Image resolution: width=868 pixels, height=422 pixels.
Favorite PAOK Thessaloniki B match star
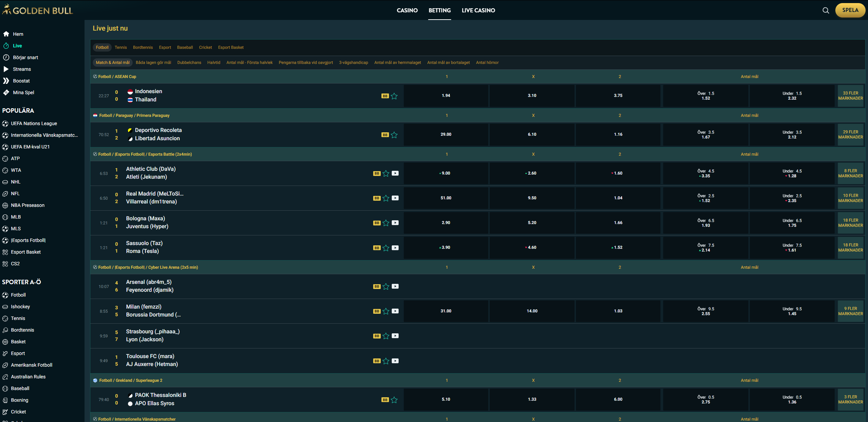pyautogui.click(x=394, y=400)
